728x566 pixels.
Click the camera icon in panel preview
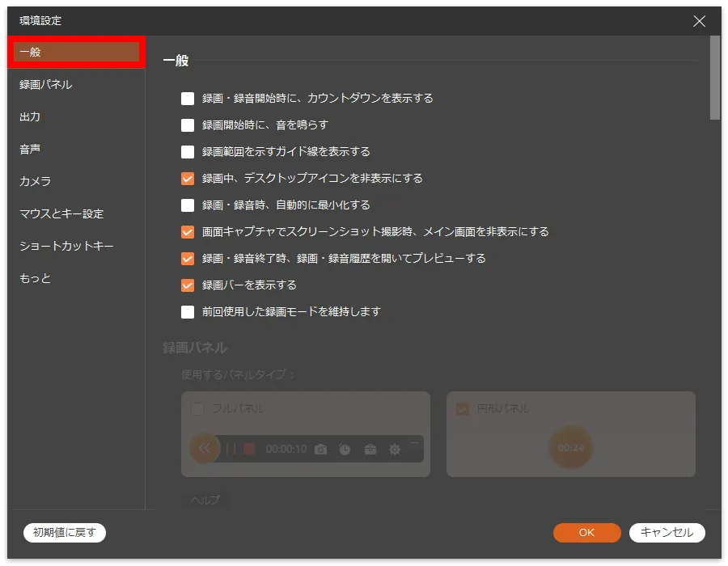tap(321, 449)
